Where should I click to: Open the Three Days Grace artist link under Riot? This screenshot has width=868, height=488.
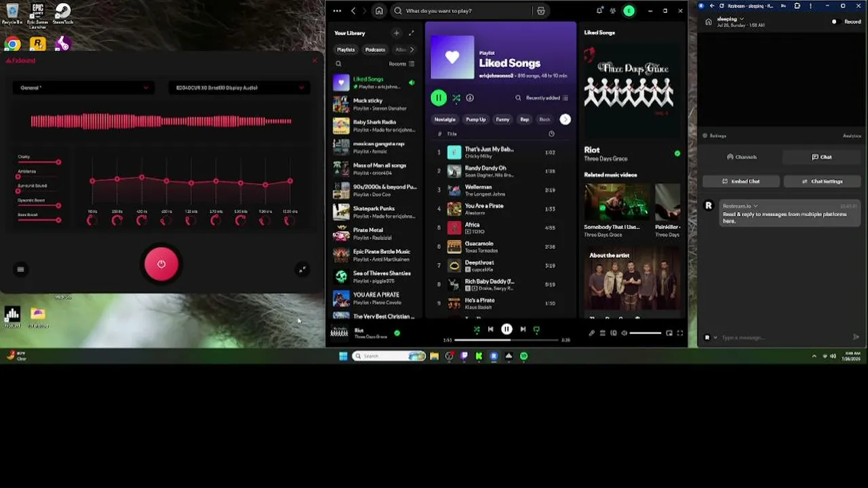(606, 159)
